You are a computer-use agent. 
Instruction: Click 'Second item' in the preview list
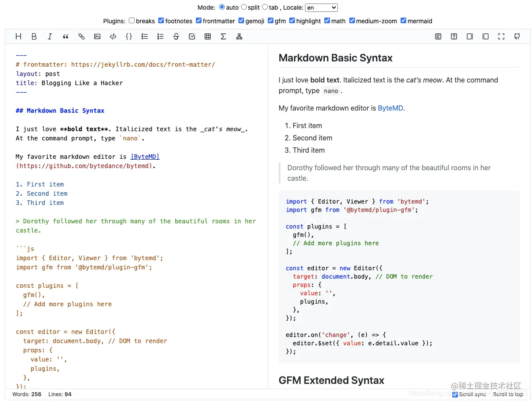pos(312,138)
